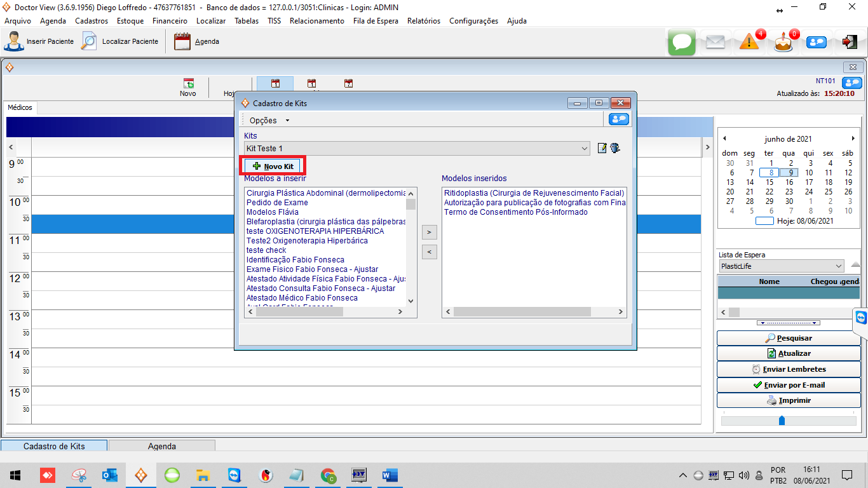Viewport: 868px width, 488px height.
Task: Click the edit kit icon beside Kits dropdown
Action: pos(602,148)
